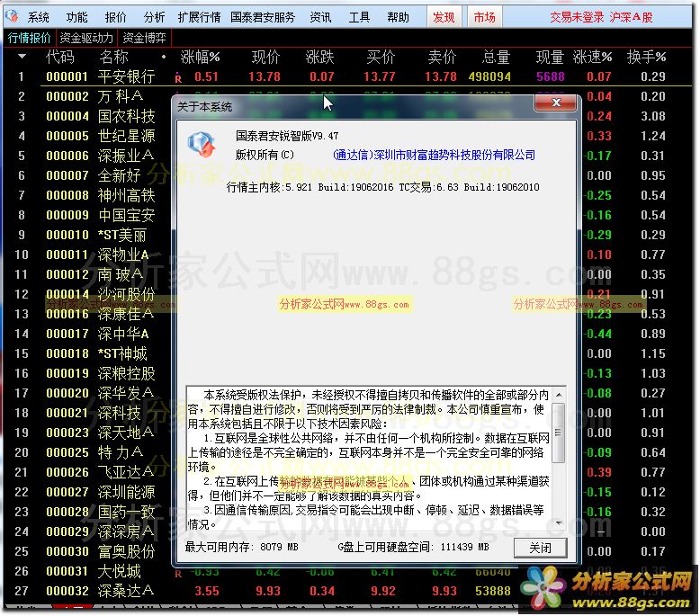
Task: Sort by 换手% column header
Action: pyautogui.click(x=646, y=57)
